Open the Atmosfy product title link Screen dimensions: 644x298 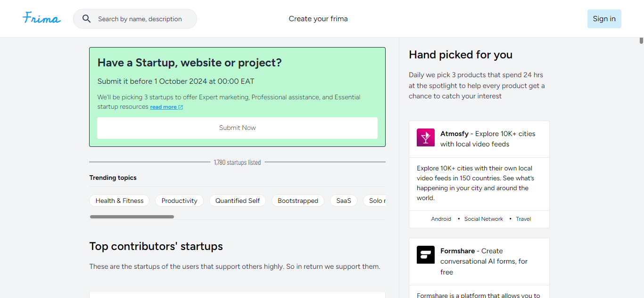[x=454, y=134]
